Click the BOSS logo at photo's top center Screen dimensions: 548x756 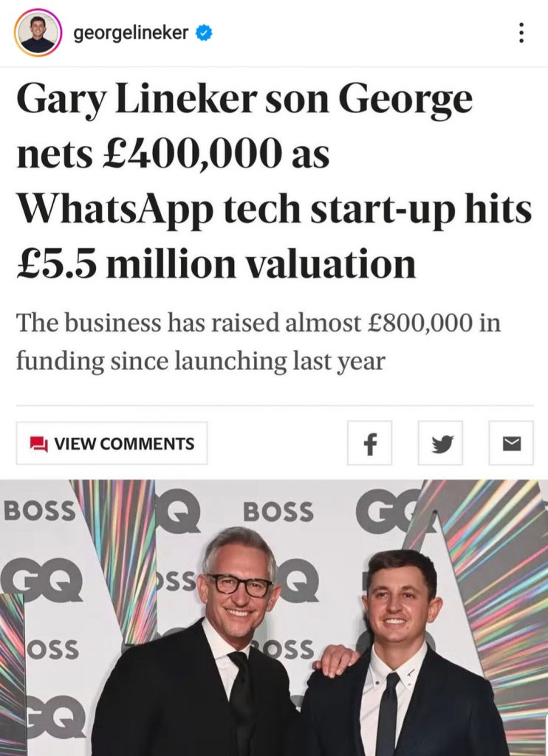[278, 511]
